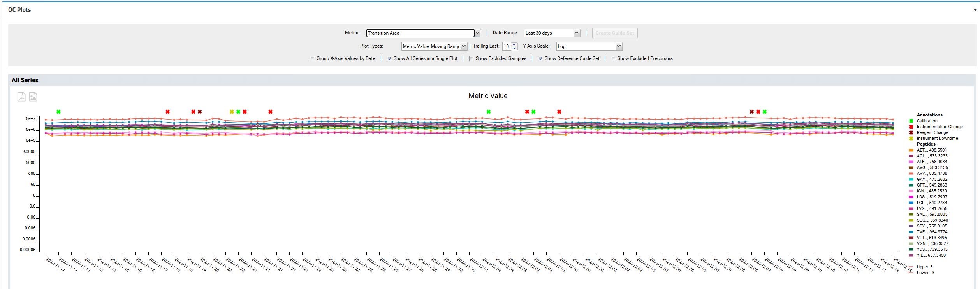The image size is (980, 289).
Task: Select the first green Calibration marker
Action: 58,112
